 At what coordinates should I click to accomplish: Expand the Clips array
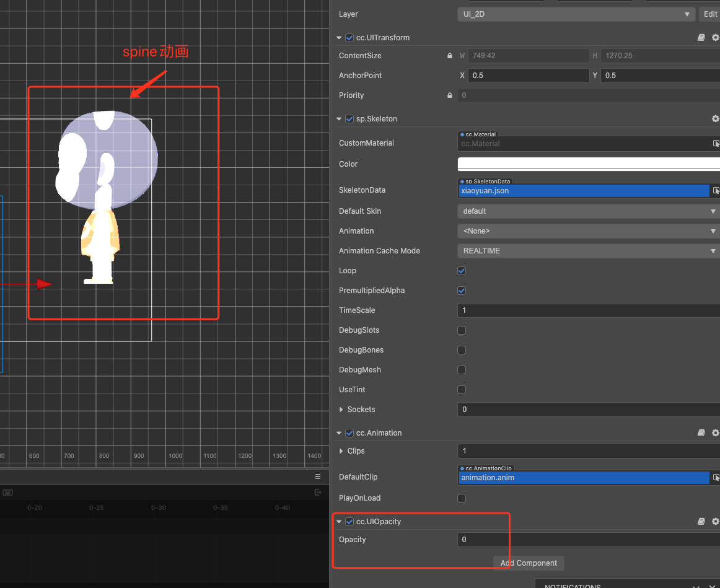[341, 451]
